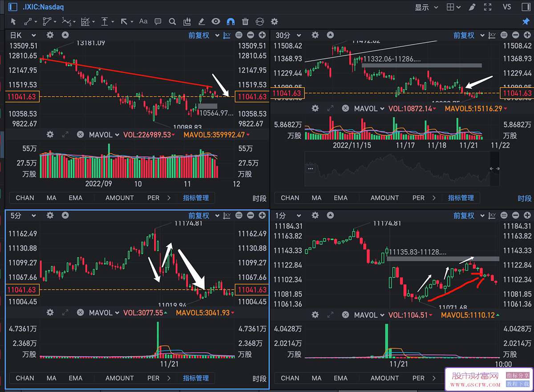The height and width of the screenshot is (392, 534).
Task: Enter fullscreen mode
Action: 488,7
